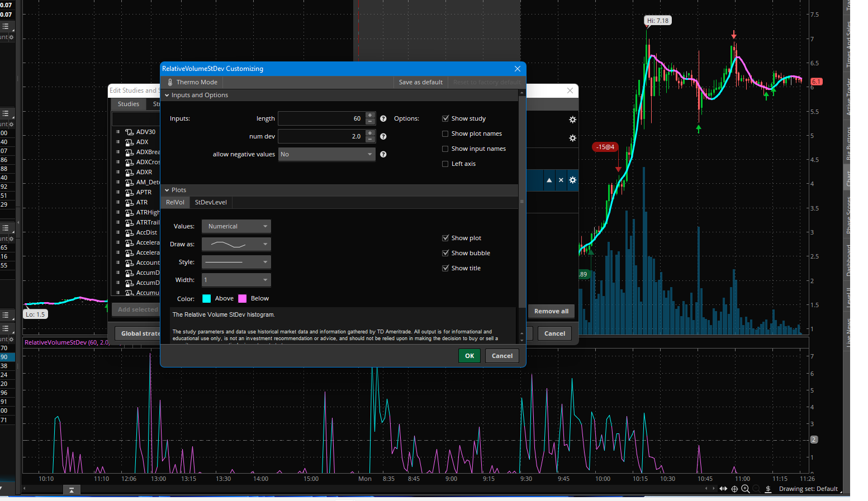868x501 pixels.
Task: Remove selected study with X icon
Action: [x=561, y=180]
